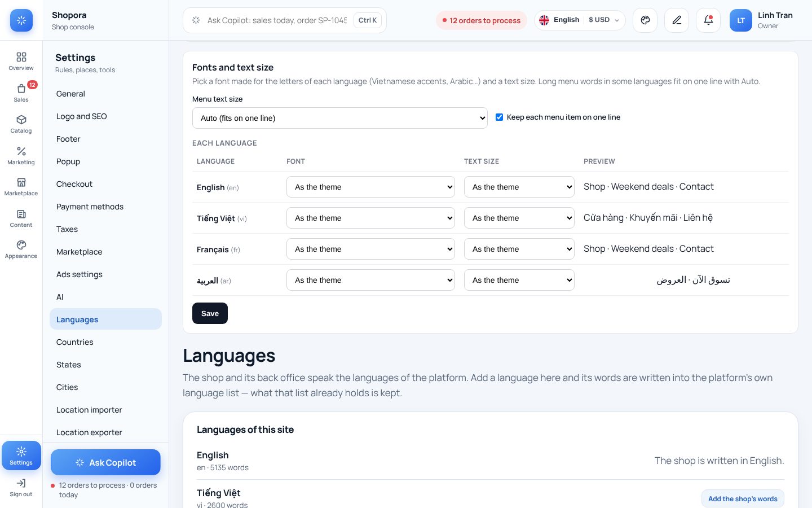
Task: Click the Sign out icon
Action: [21, 483]
